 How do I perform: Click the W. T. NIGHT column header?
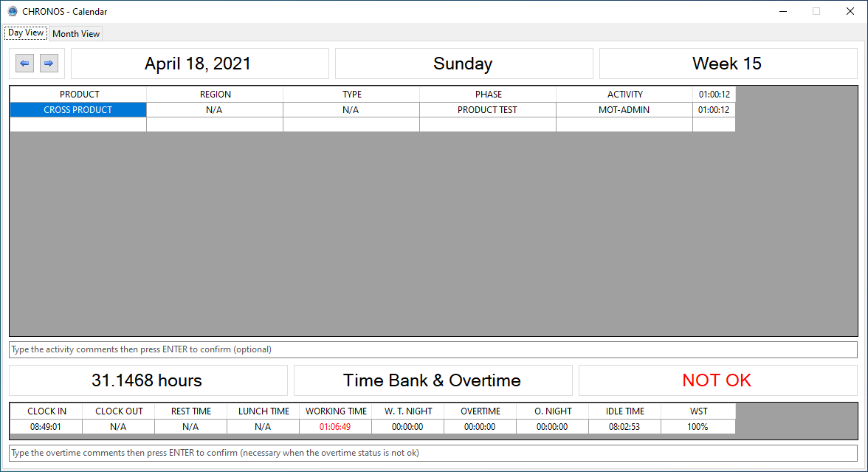point(408,411)
